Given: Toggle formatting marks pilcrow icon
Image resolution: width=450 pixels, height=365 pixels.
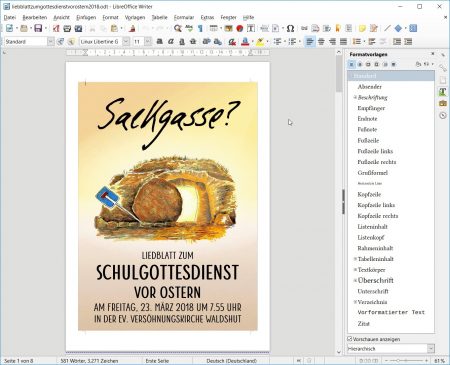Looking at the screenshot, I should pyautogui.click(x=200, y=28).
